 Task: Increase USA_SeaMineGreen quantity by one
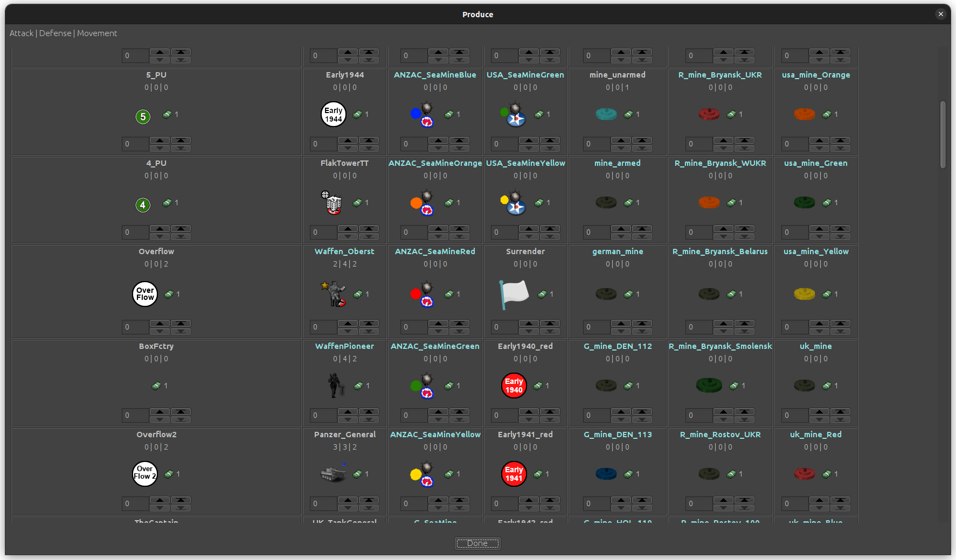[x=529, y=140]
